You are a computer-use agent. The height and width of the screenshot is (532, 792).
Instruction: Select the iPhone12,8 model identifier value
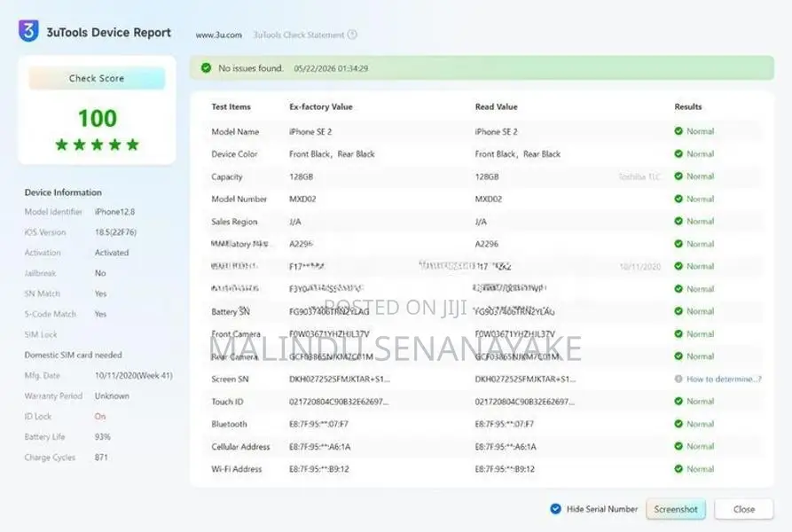point(114,212)
